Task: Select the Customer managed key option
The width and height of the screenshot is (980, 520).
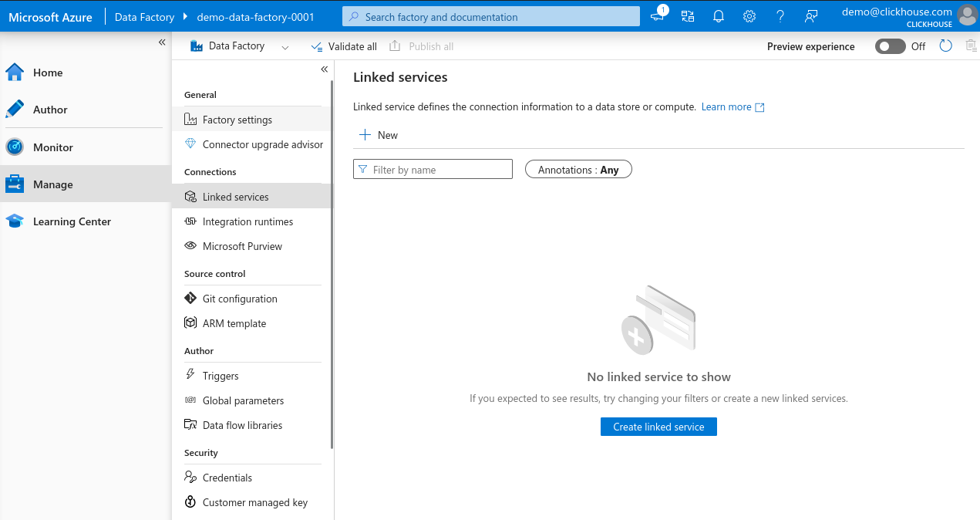Action: tap(254, 502)
